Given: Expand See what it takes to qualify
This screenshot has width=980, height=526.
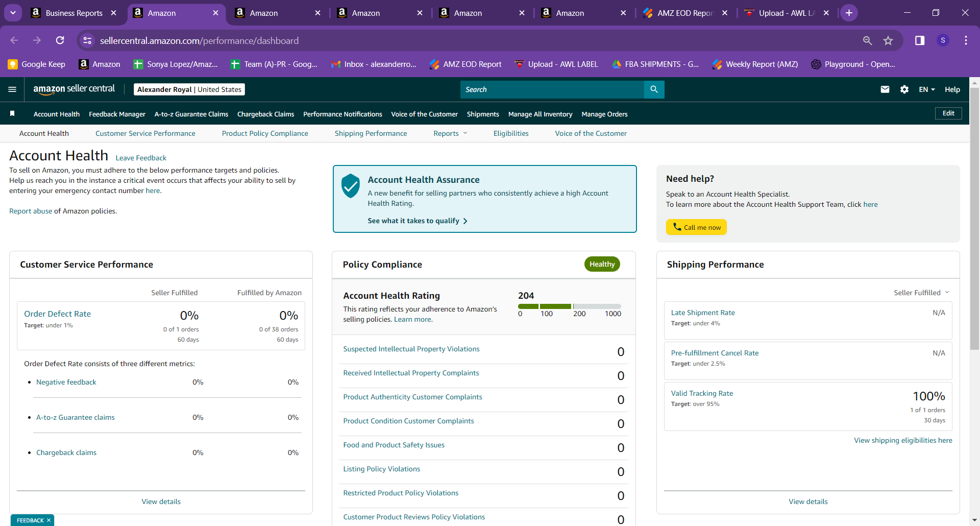Looking at the screenshot, I should (x=418, y=221).
